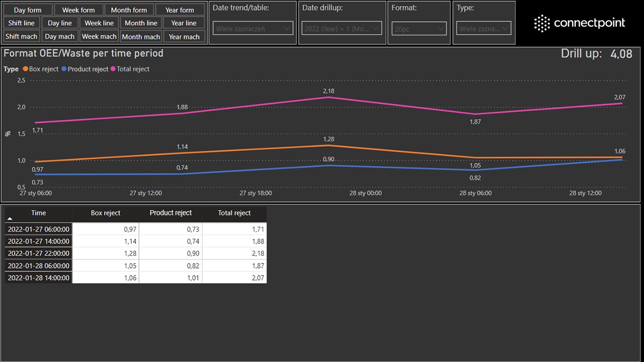The image size is (644, 362).
Task: Switch to Week line view
Action: click(99, 23)
